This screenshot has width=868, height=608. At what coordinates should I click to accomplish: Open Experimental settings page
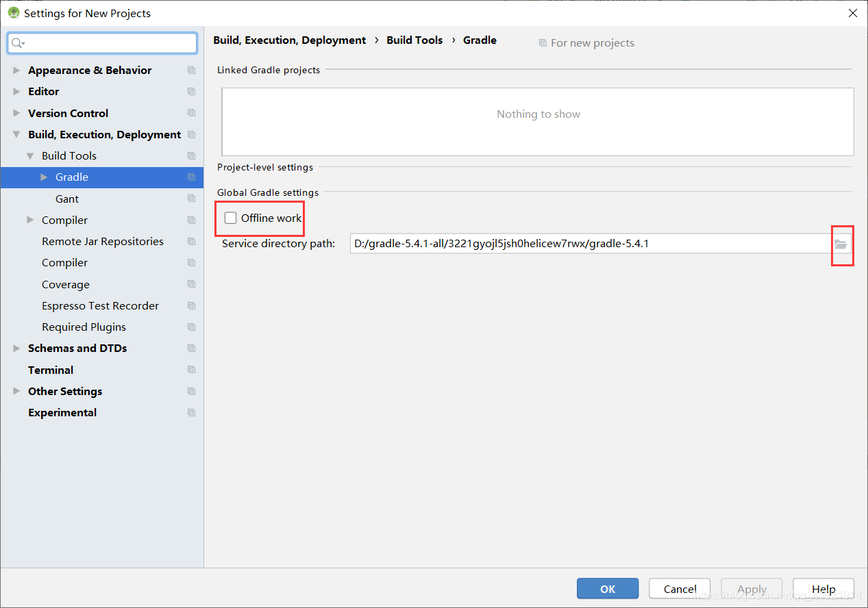point(62,413)
